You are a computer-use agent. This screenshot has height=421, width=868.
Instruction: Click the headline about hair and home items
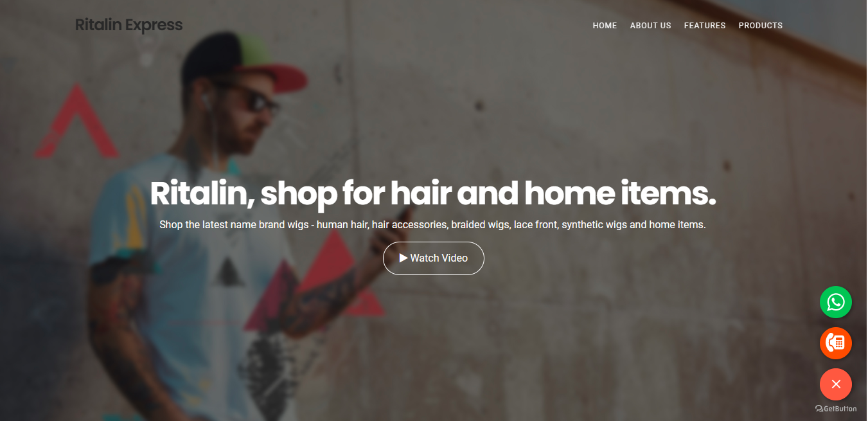coord(433,193)
